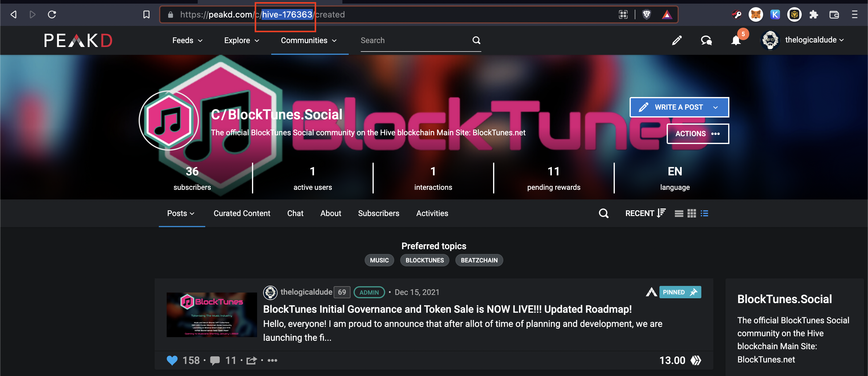This screenshot has height=376, width=868.
Task: Click the PeakD logo
Action: click(x=78, y=40)
